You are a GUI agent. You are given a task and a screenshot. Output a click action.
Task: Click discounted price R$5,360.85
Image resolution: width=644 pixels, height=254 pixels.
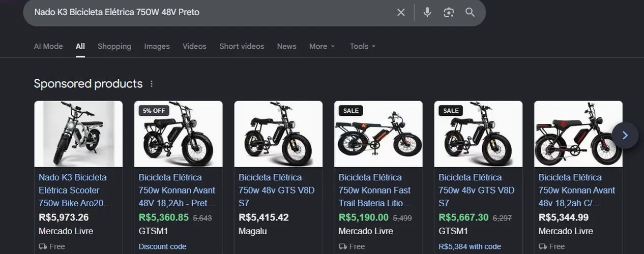point(164,217)
